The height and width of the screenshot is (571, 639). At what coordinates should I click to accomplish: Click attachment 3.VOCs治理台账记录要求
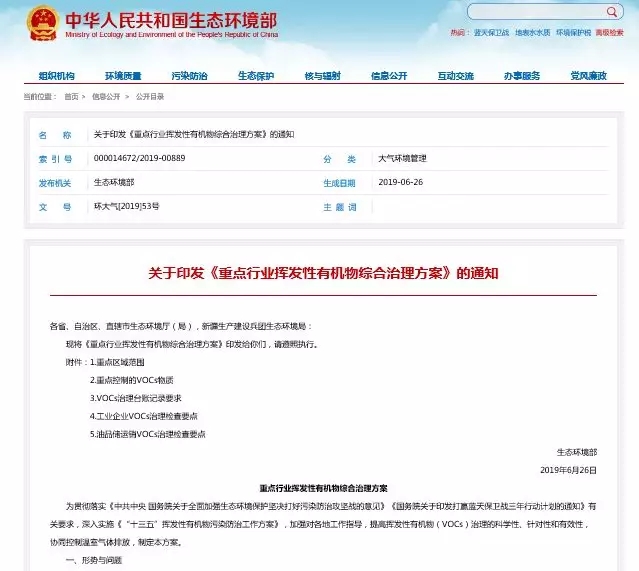pos(136,398)
